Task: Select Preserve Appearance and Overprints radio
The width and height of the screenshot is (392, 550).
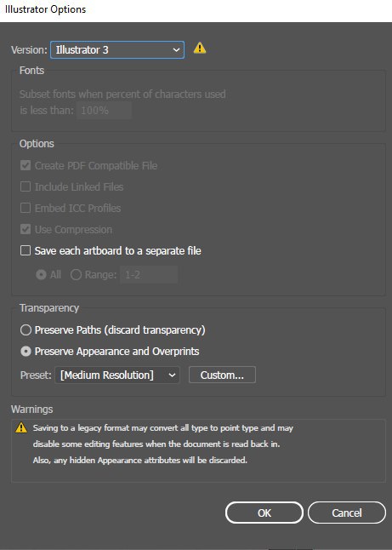Action: [x=26, y=351]
